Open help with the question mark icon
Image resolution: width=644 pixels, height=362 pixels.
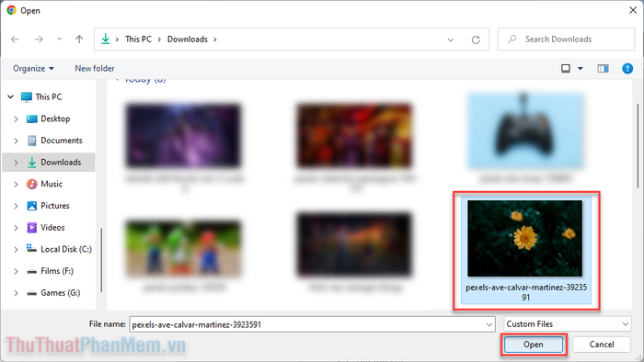(627, 69)
